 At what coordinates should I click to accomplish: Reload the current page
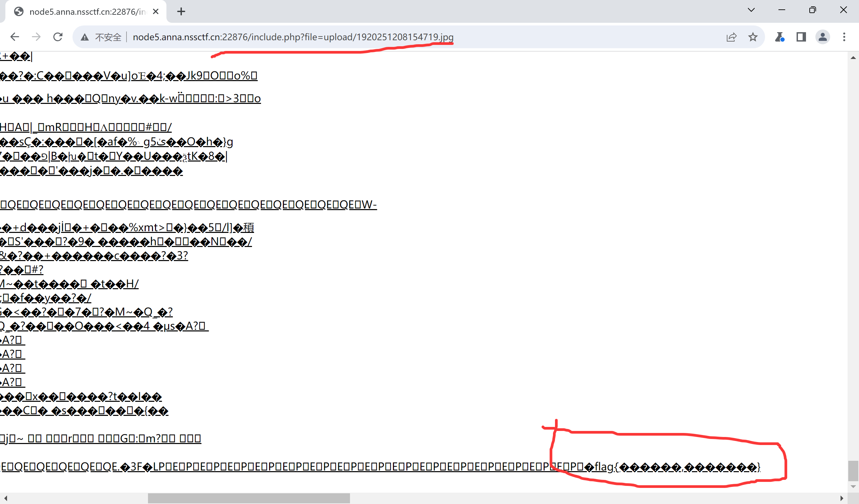[x=58, y=37]
